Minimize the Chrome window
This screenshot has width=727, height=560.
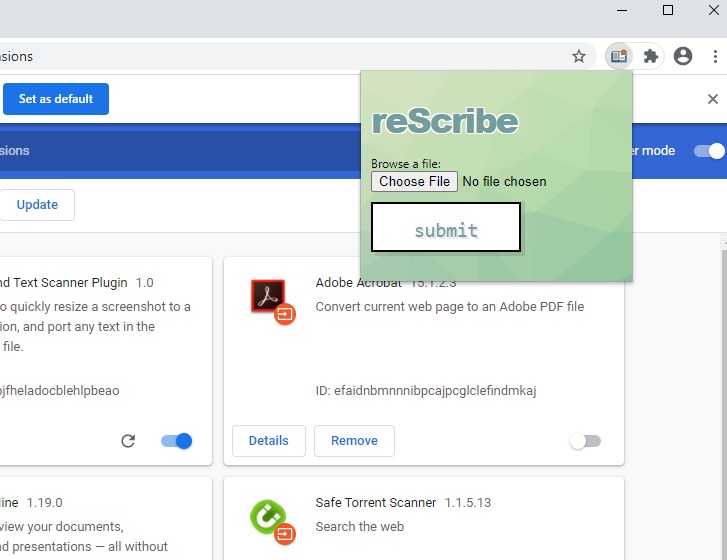pyautogui.click(x=622, y=10)
